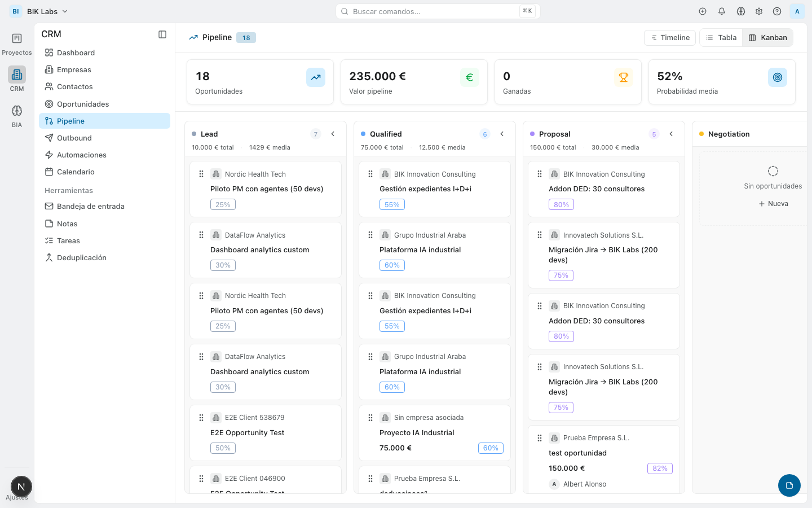812x508 pixels.
Task: Switch to Tabla view
Action: (721, 38)
